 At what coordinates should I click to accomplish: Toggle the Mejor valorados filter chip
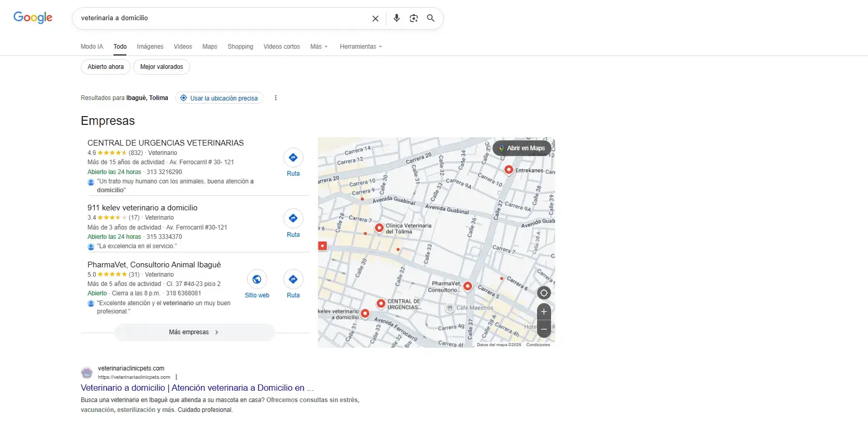click(x=162, y=67)
